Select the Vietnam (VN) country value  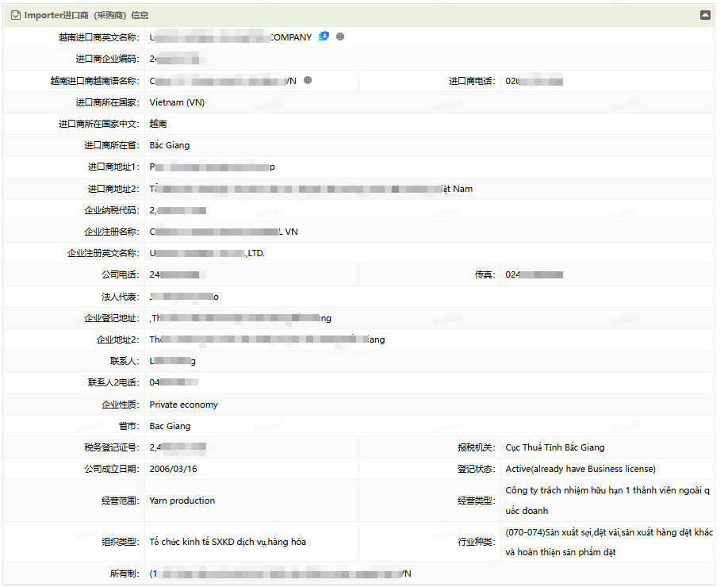point(177,102)
